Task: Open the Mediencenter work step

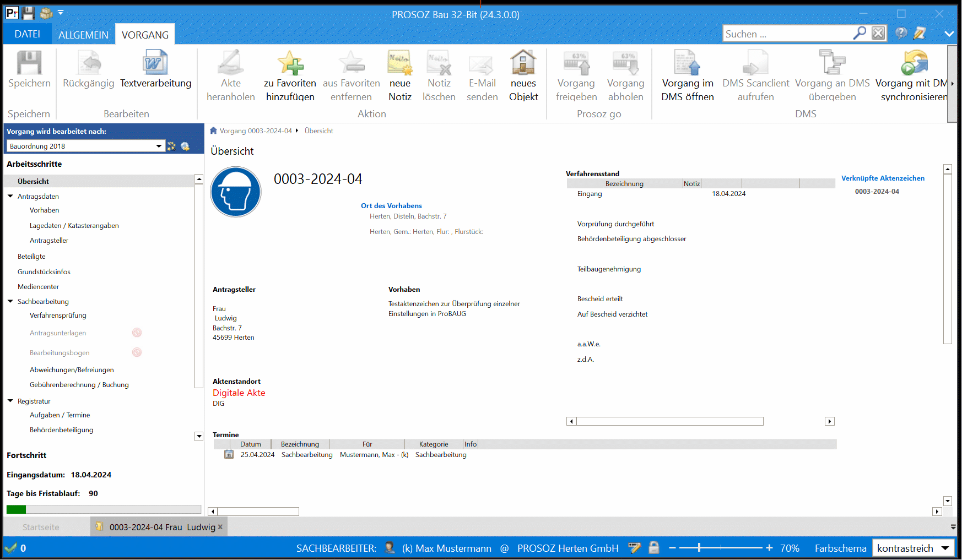Action: pyautogui.click(x=38, y=286)
